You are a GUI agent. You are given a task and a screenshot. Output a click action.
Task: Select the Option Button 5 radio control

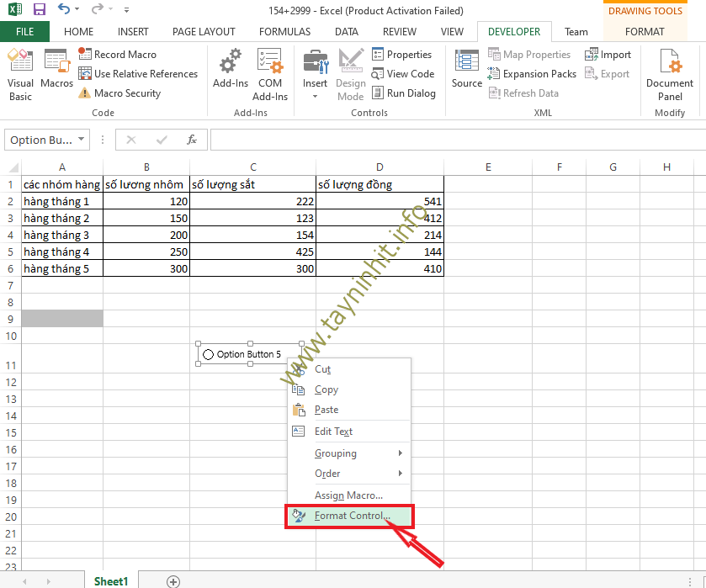[x=209, y=354]
